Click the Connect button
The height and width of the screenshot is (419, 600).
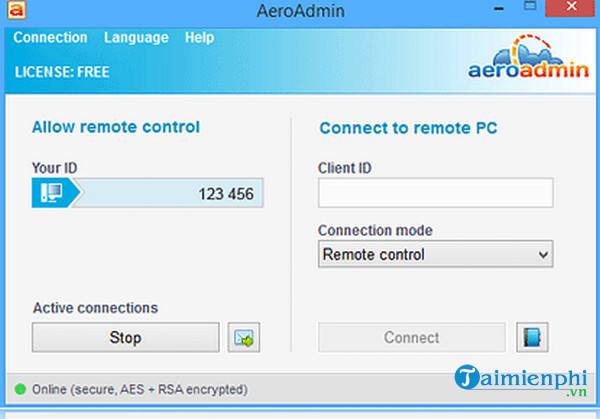412,337
